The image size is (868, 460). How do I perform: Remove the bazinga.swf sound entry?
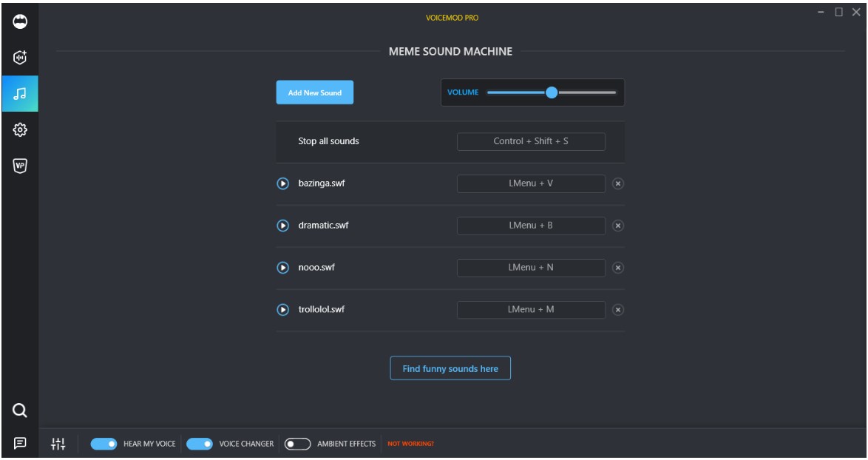pyautogui.click(x=618, y=183)
